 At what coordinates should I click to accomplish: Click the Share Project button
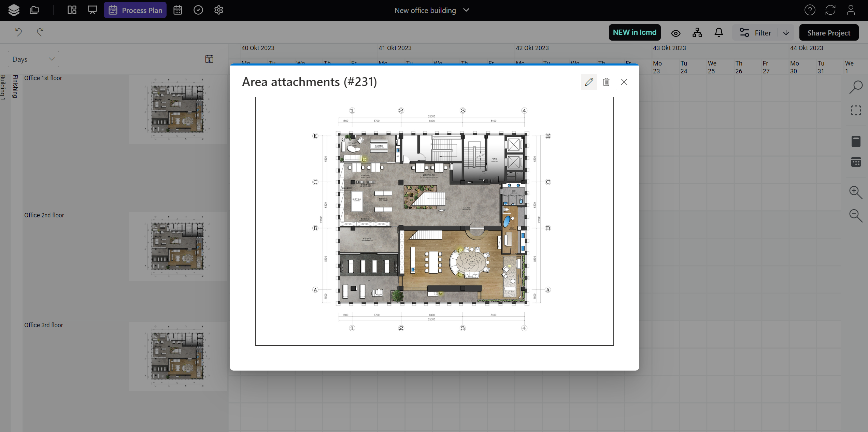pyautogui.click(x=828, y=33)
